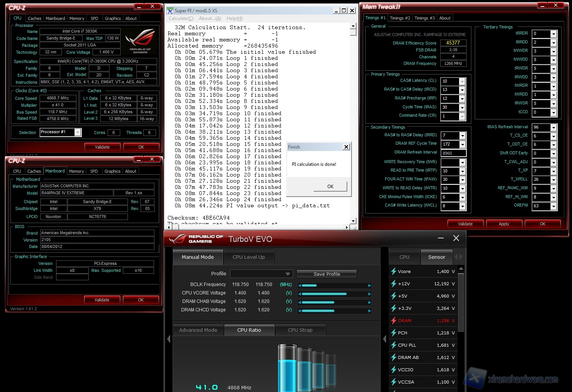Viewport: 572px width, 392px height.
Task: Expand the tRAS Refresh Interval dropdown
Action: pyautogui.click(x=554, y=127)
